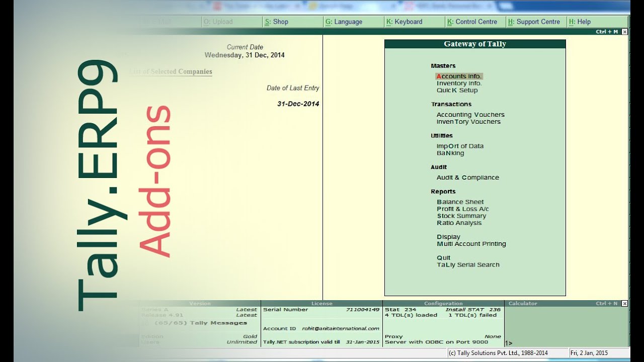Open Stock Summary report
Image resolution: width=644 pixels, height=362 pixels.
461,216
